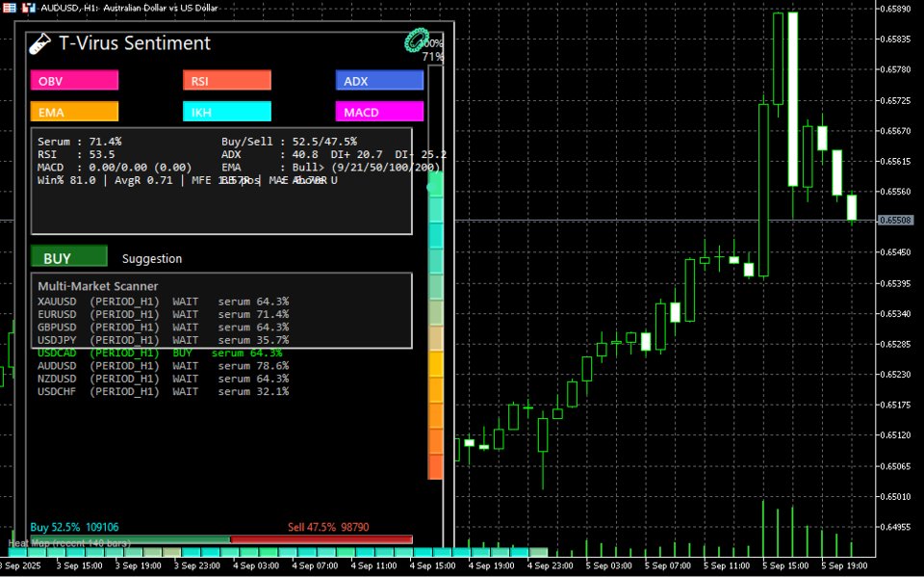This screenshot has height=577, width=924.
Task: Click the Suggestion label
Action: tap(152, 258)
